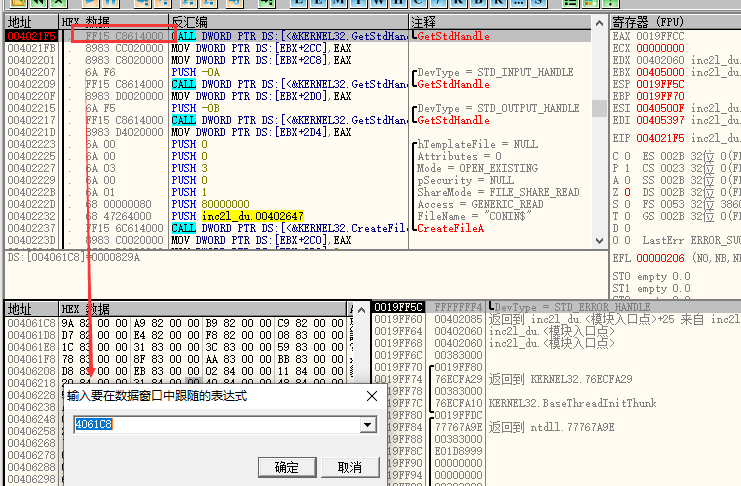Select the PUSH -0B instruction
This screenshot has width=741, height=486.
pyautogui.click(x=196, y=108)
